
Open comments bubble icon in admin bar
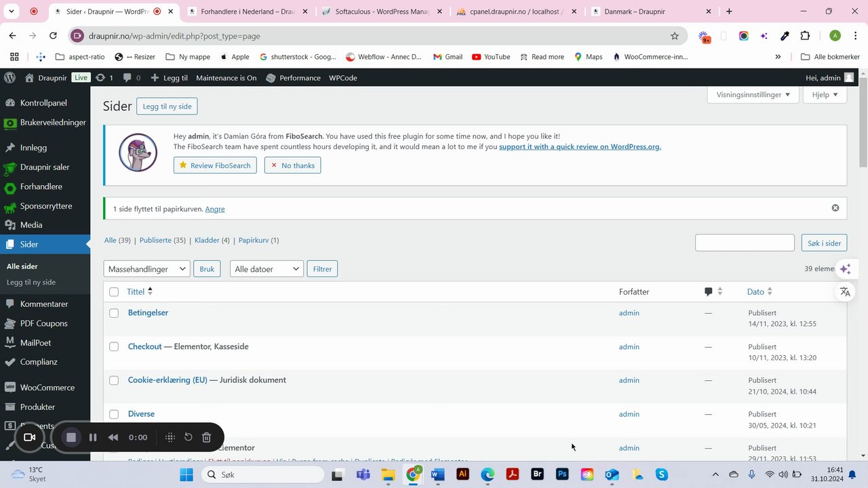(x=132, y=78)
